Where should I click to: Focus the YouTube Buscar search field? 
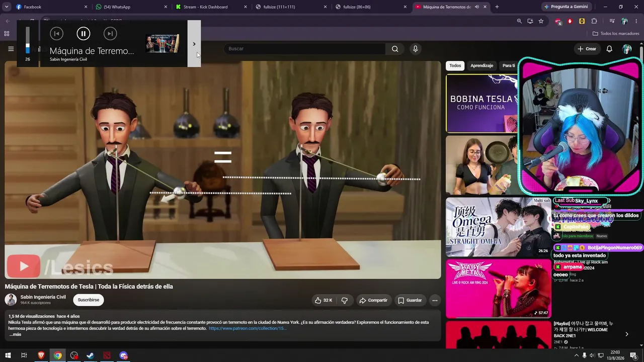click(x=305, y=49)
